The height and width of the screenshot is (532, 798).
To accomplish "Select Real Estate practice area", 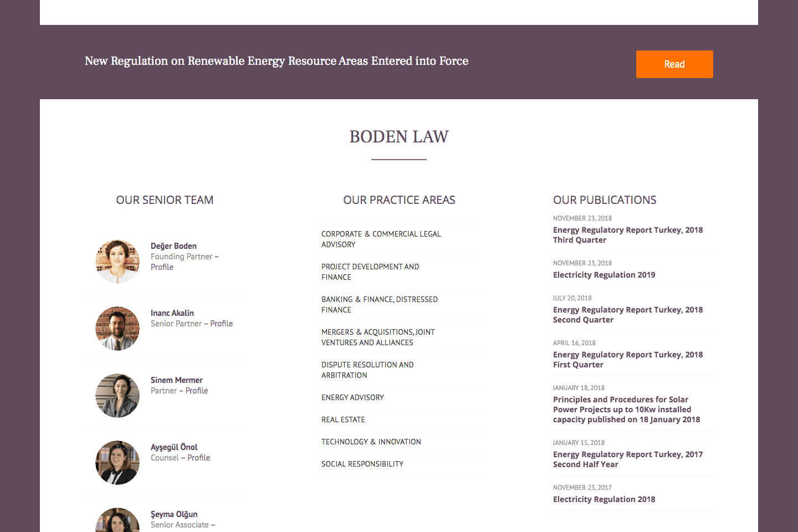I will 343,420.
